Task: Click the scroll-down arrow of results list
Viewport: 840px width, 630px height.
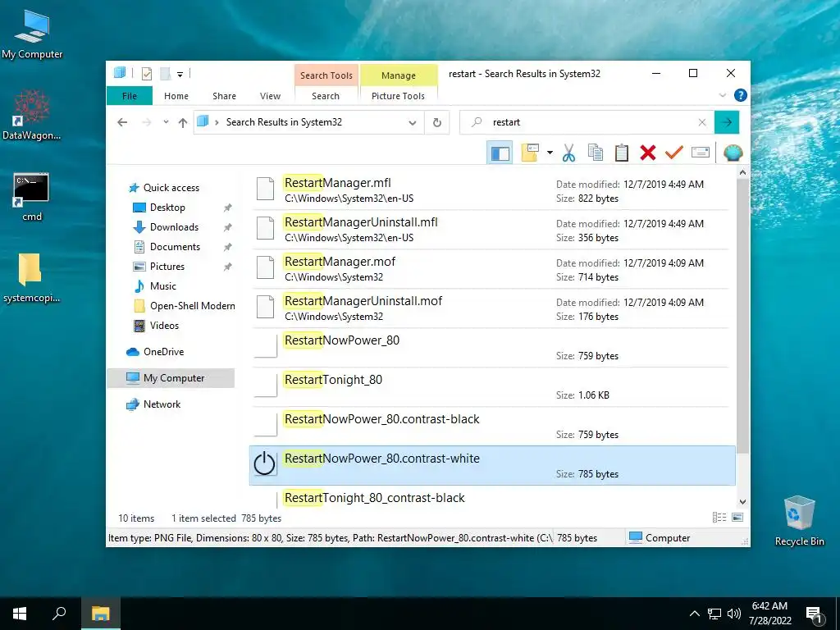Action: [x=742, y=502]
